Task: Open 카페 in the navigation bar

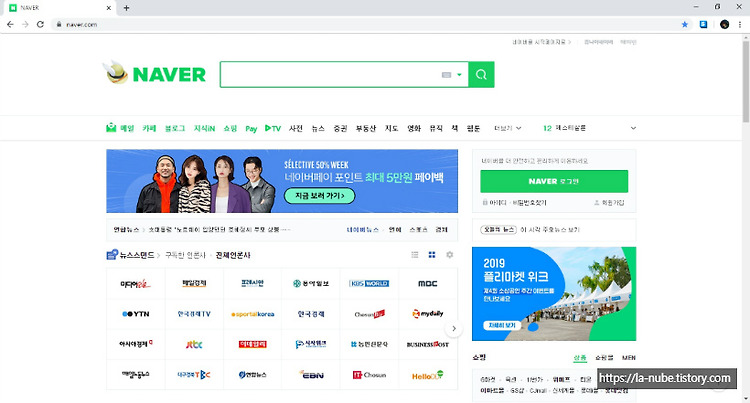Action: 149,128
